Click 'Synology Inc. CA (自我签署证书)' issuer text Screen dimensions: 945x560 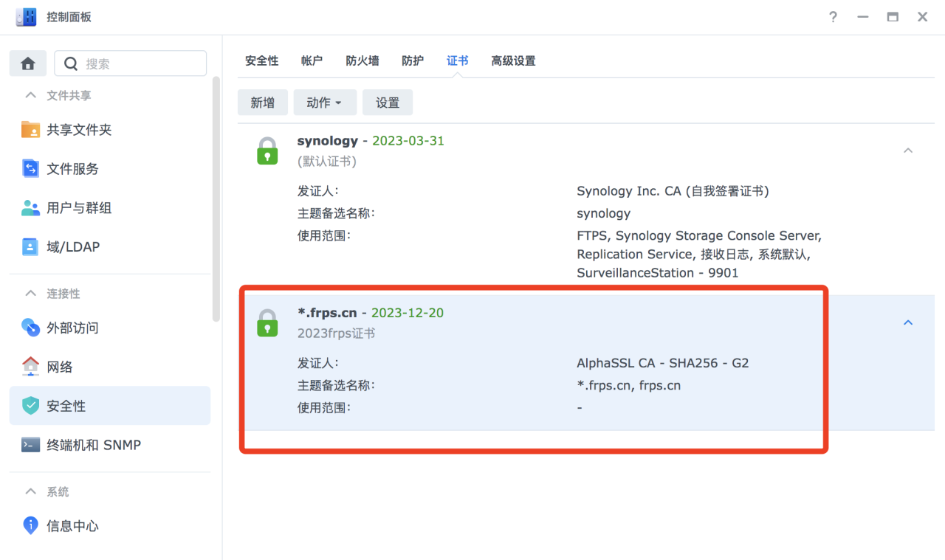pyautogui.click(x=673, y=191)
